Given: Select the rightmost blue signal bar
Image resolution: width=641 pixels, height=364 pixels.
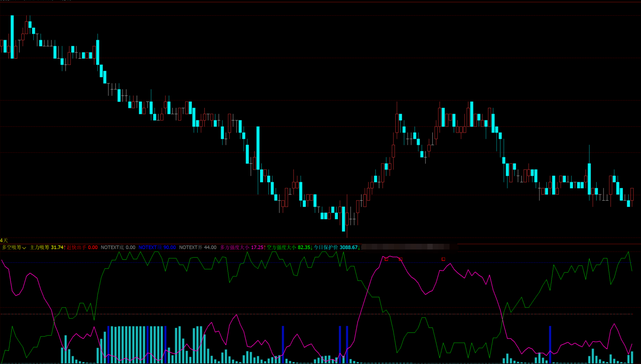Looking at the screenshot, I should pos(550,344).
